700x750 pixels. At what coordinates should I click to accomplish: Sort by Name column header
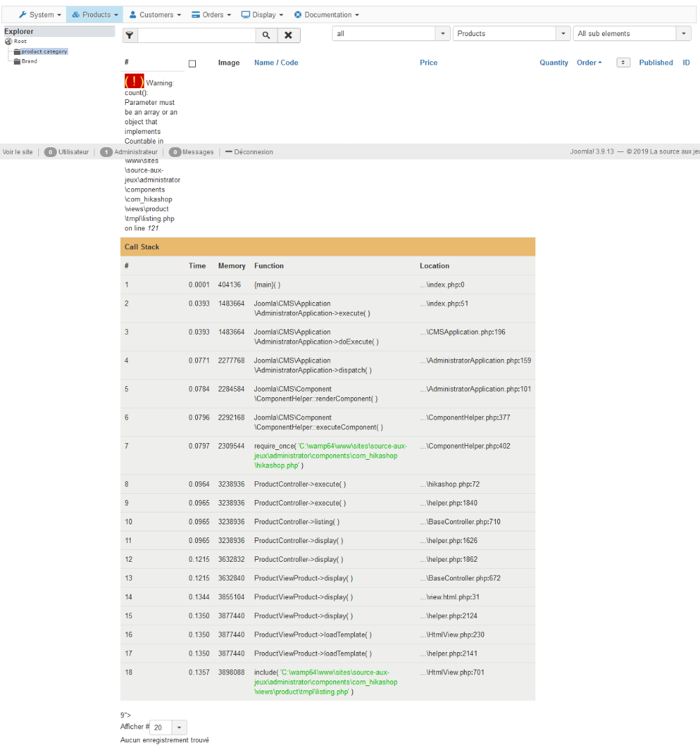(x=264, y=62)
